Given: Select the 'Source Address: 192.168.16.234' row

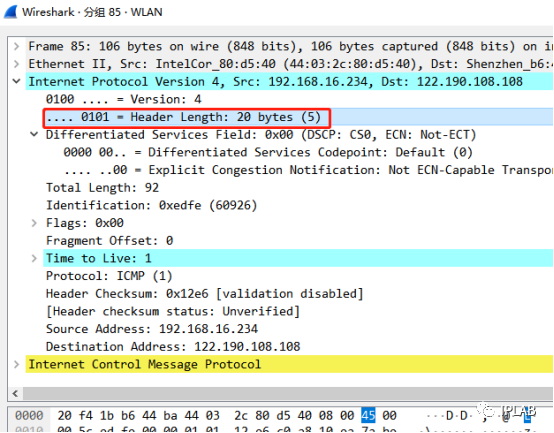Looking at the screenshot, I should click(x=298, y=329).
